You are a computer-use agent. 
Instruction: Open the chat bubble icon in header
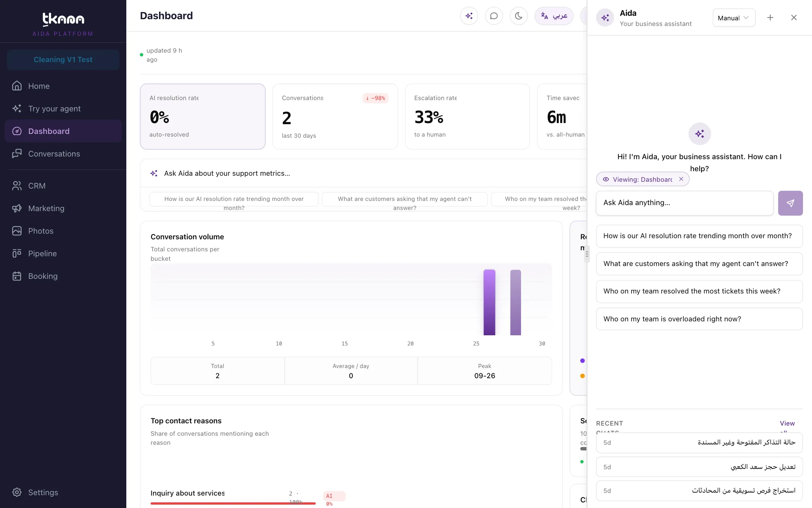(x=494, y=16)
